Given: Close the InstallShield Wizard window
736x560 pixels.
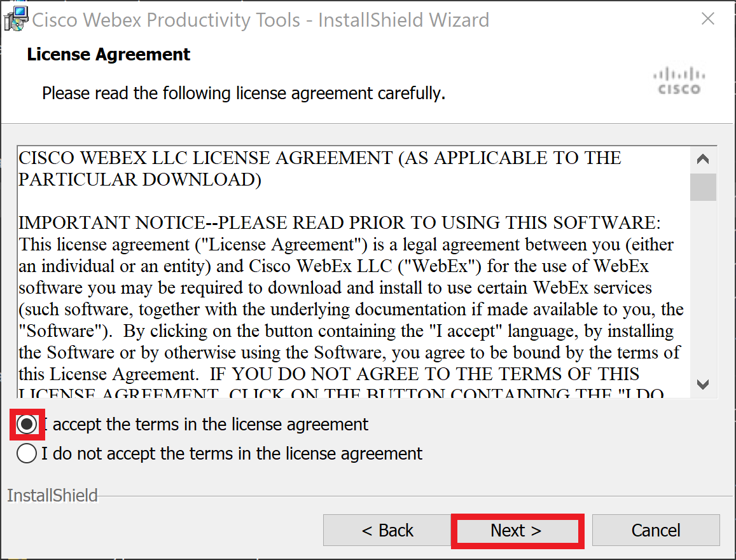Looking at the screenshot, I should tap(708, 19).
